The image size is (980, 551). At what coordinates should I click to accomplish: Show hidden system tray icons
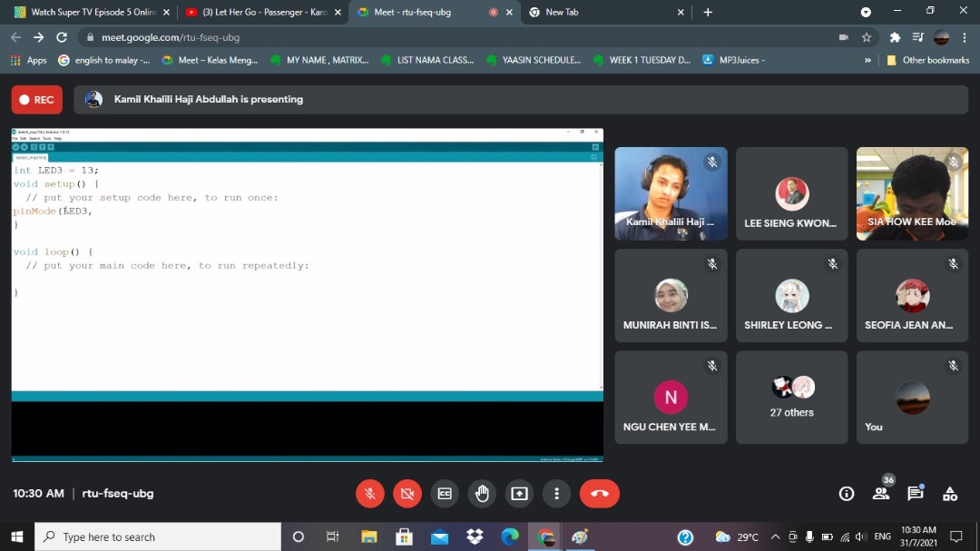point(775,537)
